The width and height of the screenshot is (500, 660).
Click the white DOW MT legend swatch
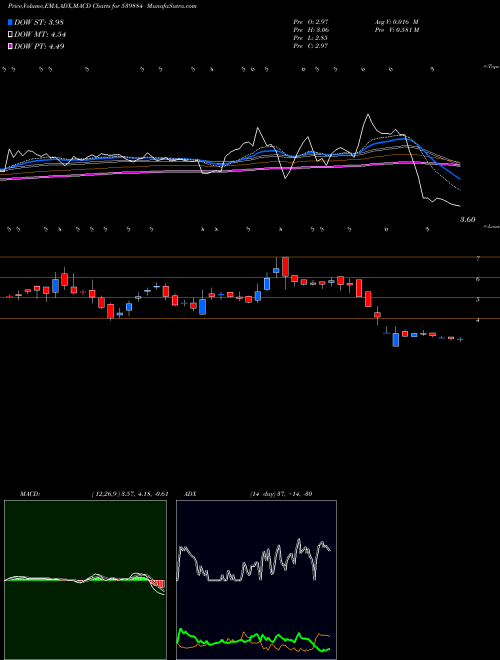pyautogui.click(x=10, y=35)
